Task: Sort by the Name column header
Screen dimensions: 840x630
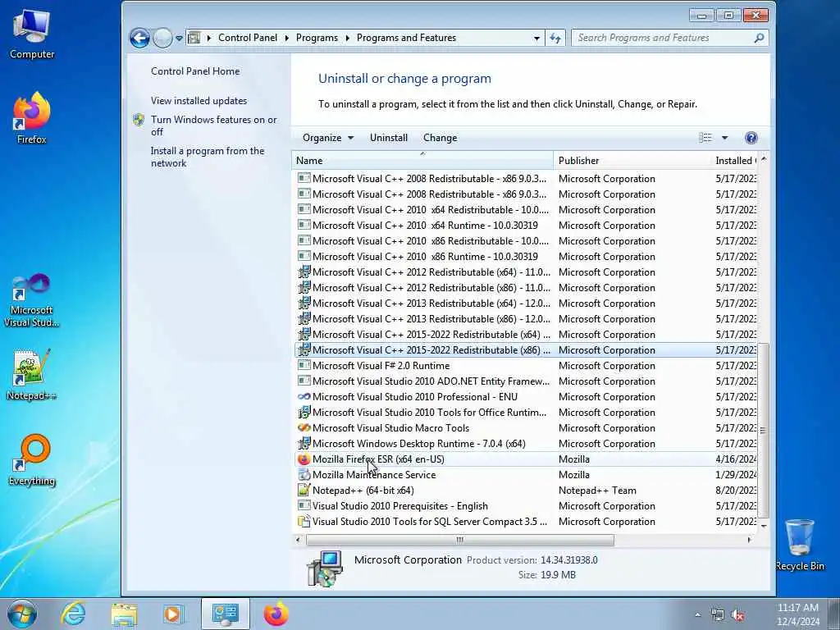Action: pyautogui.click(x=422, y=160)
